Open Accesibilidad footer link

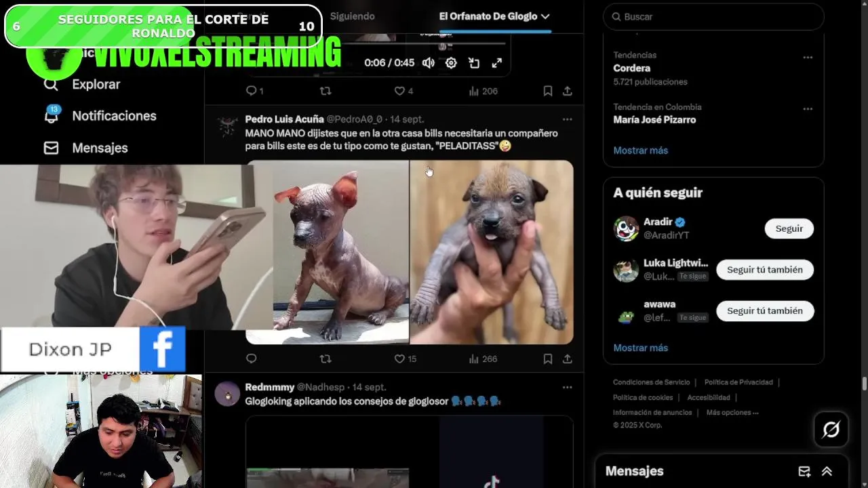[709, 398]
